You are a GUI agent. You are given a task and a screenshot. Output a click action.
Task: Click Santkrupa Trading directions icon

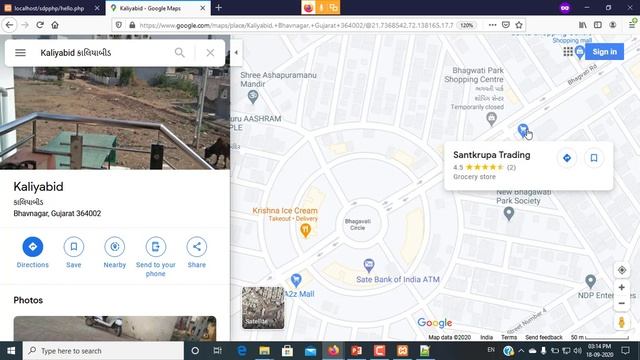click(567, 158)
